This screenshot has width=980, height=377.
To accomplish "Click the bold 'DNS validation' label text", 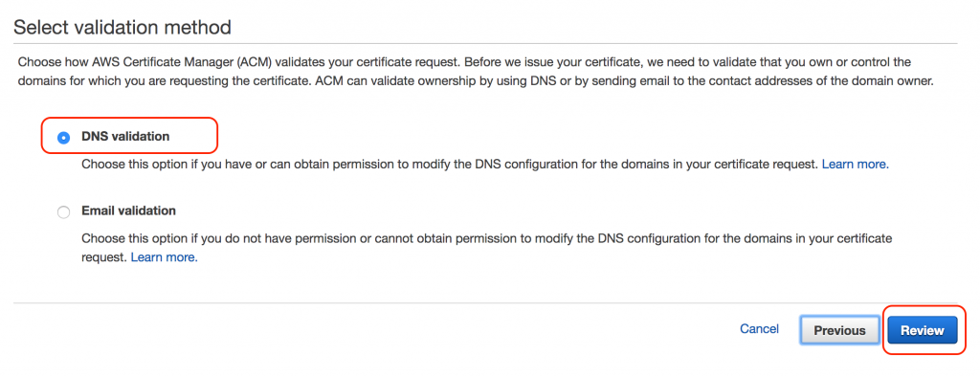I will [x=125, y=136].
